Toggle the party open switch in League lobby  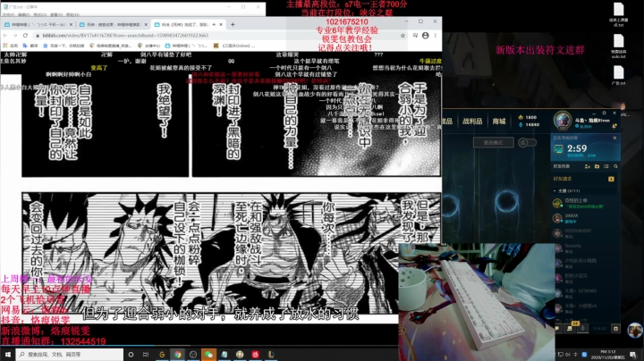[x=527, y=142]
